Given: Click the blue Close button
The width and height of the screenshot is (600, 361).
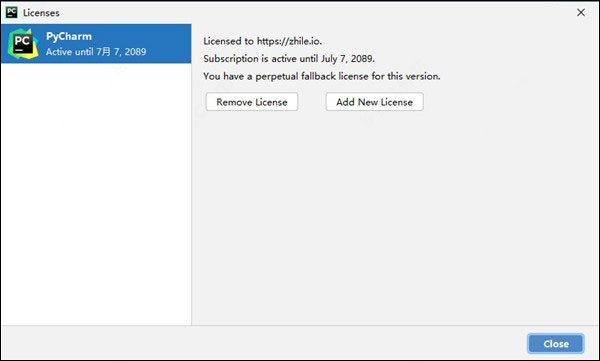Looking at the screenshot, I should pyautogui.click(x=556, y=343).
